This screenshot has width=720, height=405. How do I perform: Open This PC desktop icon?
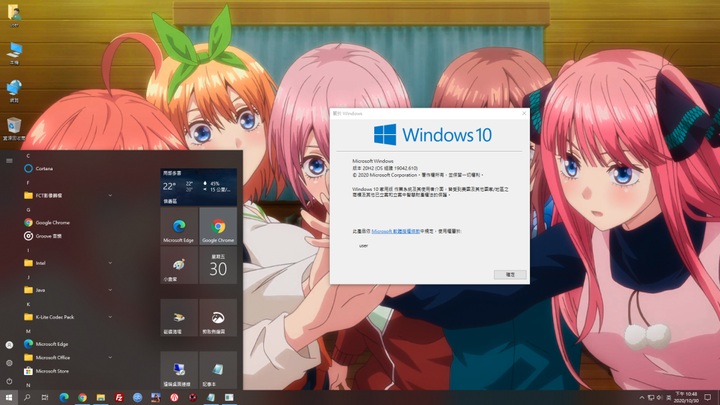tap(14, 53)
